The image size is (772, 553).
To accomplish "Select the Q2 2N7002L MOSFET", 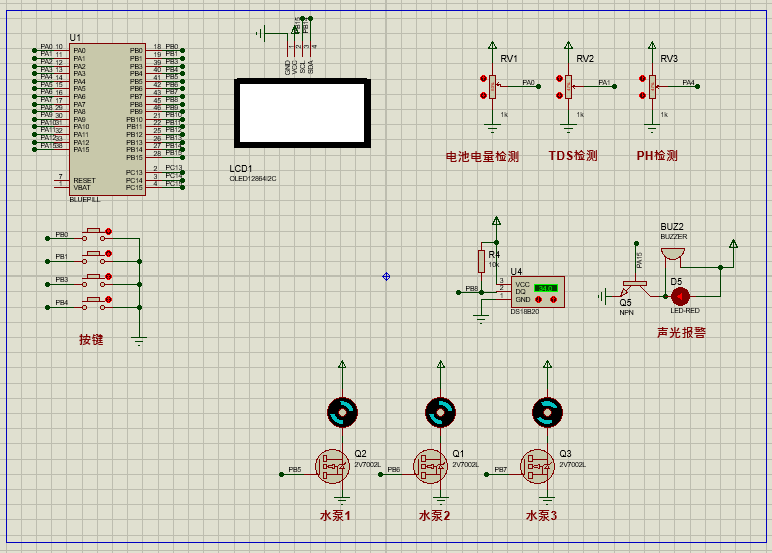I will coord(332,466).
